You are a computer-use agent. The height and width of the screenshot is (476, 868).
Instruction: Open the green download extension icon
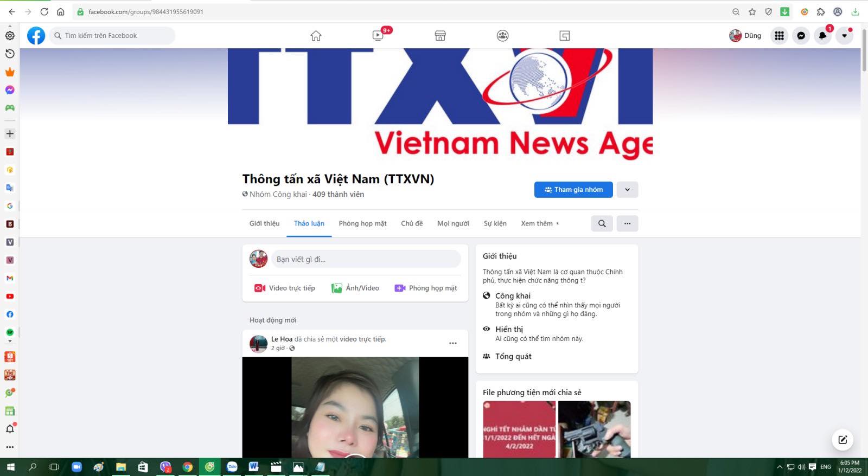tap(784, 11)
